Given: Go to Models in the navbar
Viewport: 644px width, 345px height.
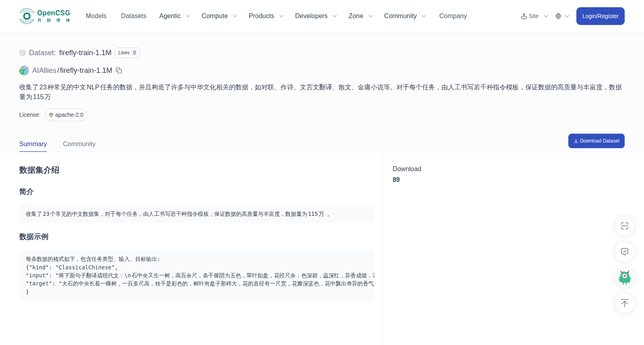Looking at the screenshot, I should [x=96, y=16].
